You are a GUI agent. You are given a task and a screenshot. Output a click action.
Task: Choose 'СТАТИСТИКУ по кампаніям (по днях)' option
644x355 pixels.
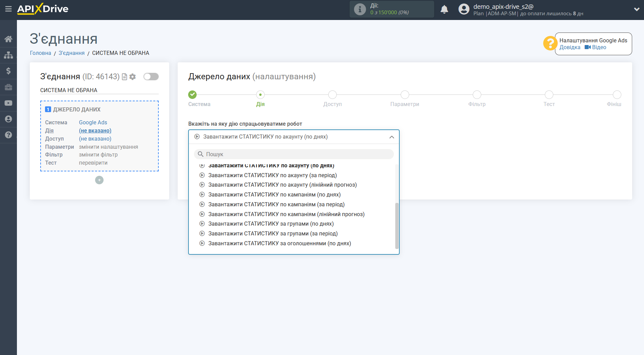coord(274,194)
